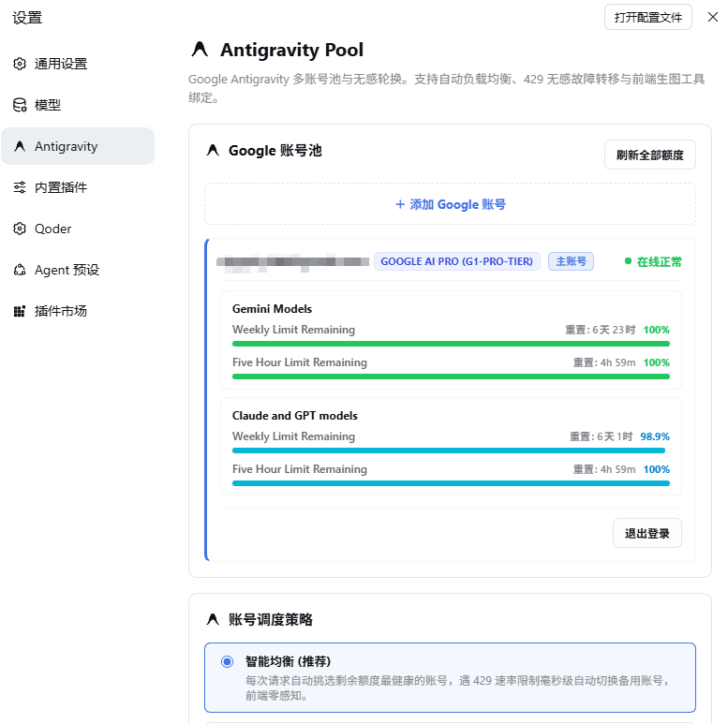Click the 98.9% remaining value
Viewport: 728px width, 724px height.
pyautogui.click(x=655, y=436)
